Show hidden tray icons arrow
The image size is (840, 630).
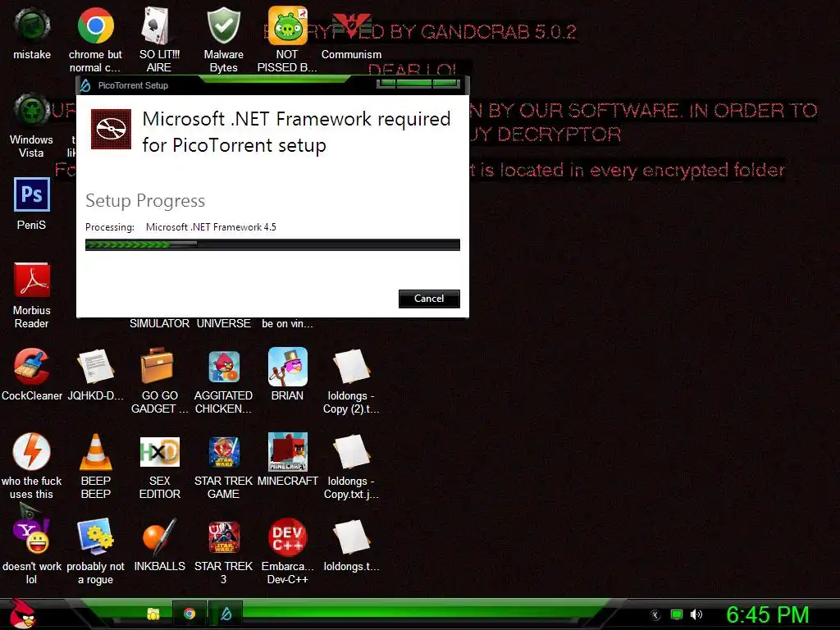pos(655,615)
